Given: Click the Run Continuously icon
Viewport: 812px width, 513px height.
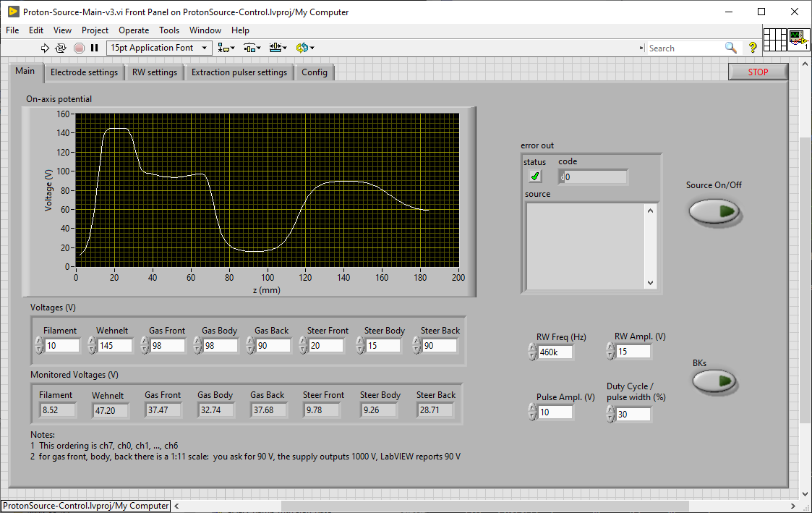Looking at the screenshot, I should pyautogui.click(x=61, y=48).
